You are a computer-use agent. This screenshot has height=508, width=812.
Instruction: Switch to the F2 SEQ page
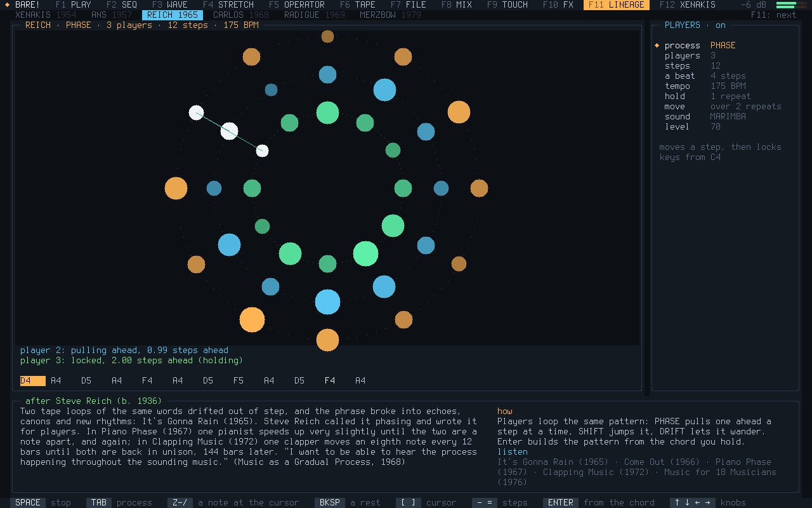click(122, 5)
